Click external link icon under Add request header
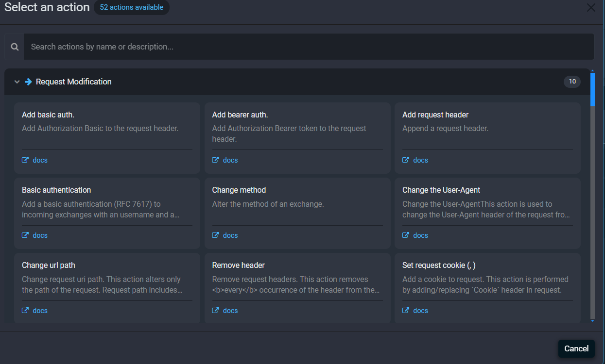The height and width of the screenshot is (364, 605). click(x=406, y=160)
